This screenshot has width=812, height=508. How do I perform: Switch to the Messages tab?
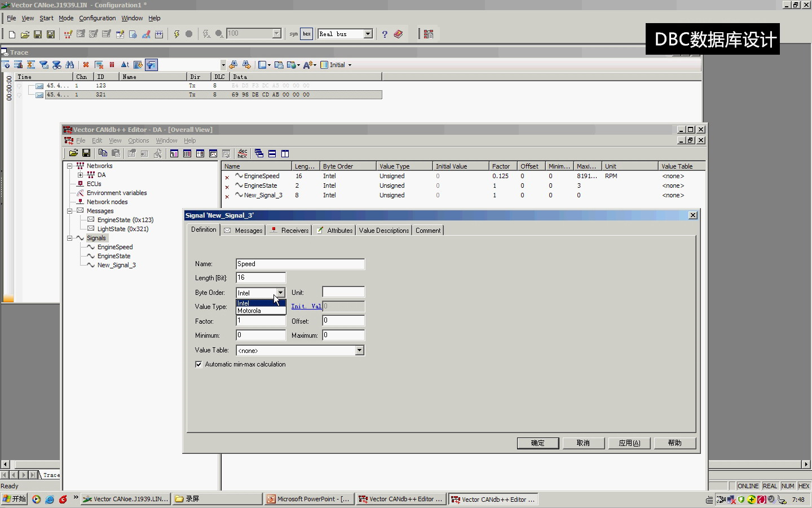(x=243, y=230)
